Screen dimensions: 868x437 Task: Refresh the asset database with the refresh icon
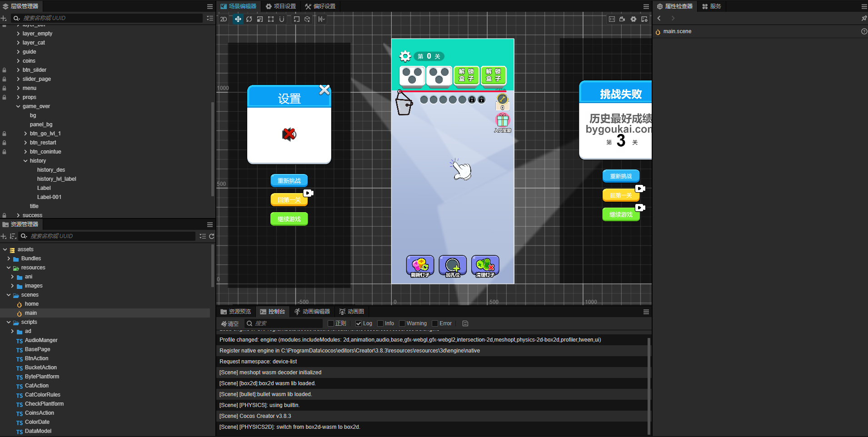212,236
